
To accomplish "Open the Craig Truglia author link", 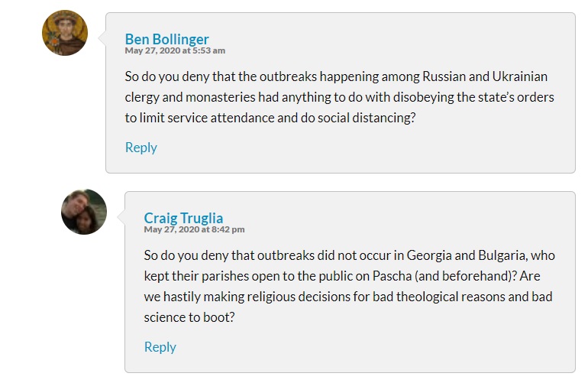I will [x=183, y=218].
